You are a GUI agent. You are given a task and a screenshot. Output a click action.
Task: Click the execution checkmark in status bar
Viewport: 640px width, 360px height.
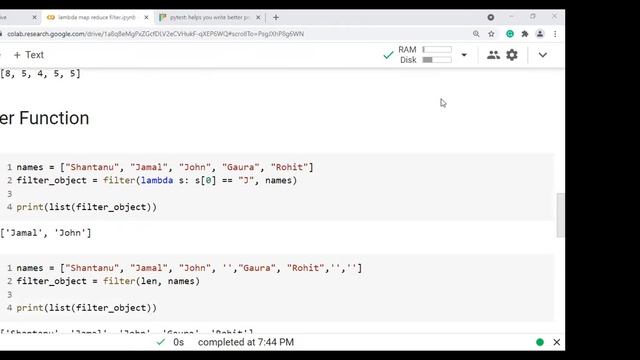click(161, 342)
